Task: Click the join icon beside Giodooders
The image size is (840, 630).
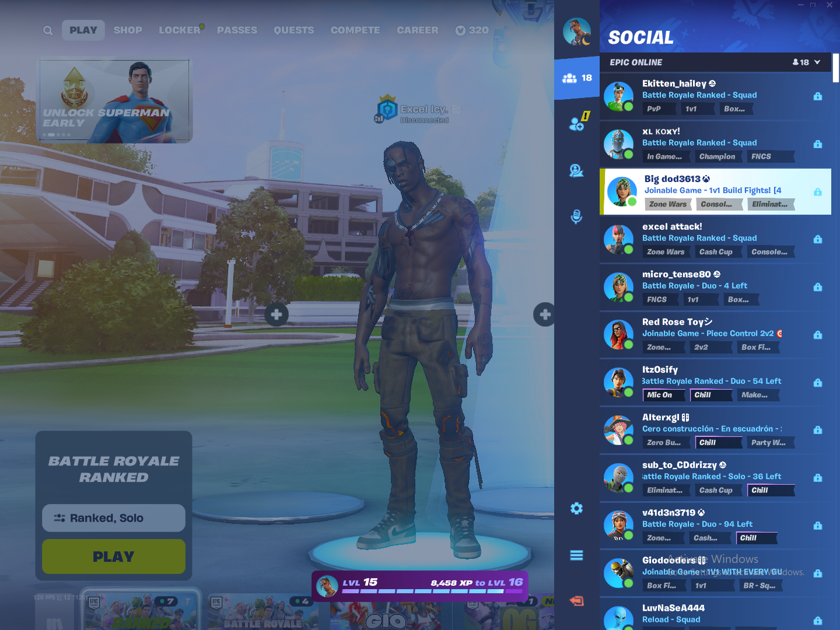Action: (x=818, y=573)
